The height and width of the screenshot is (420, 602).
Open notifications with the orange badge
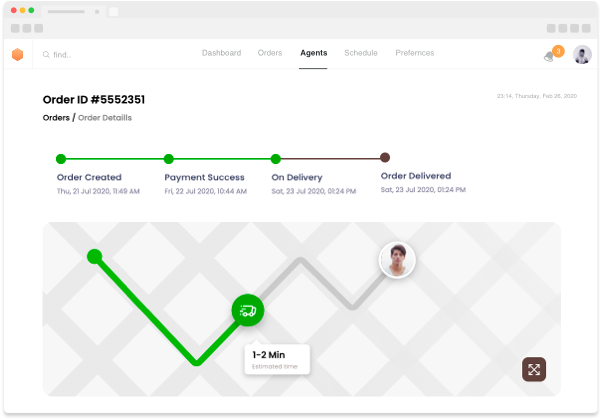550,55
